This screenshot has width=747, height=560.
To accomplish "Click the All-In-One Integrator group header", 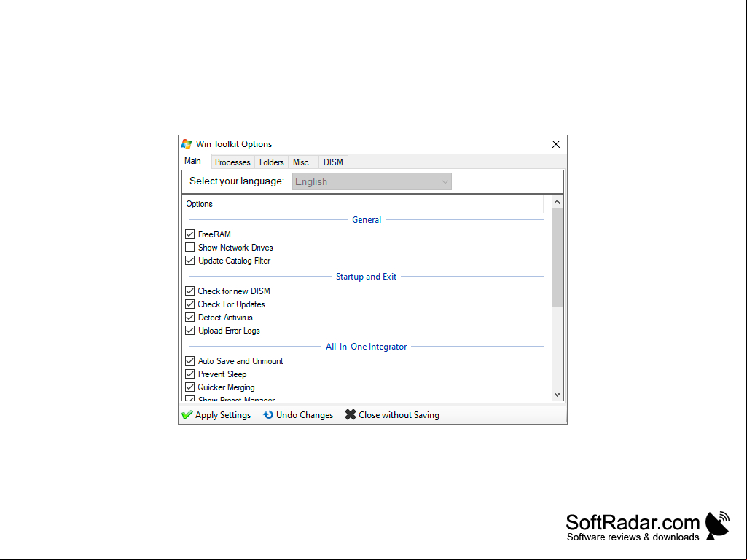I will 366,347.
